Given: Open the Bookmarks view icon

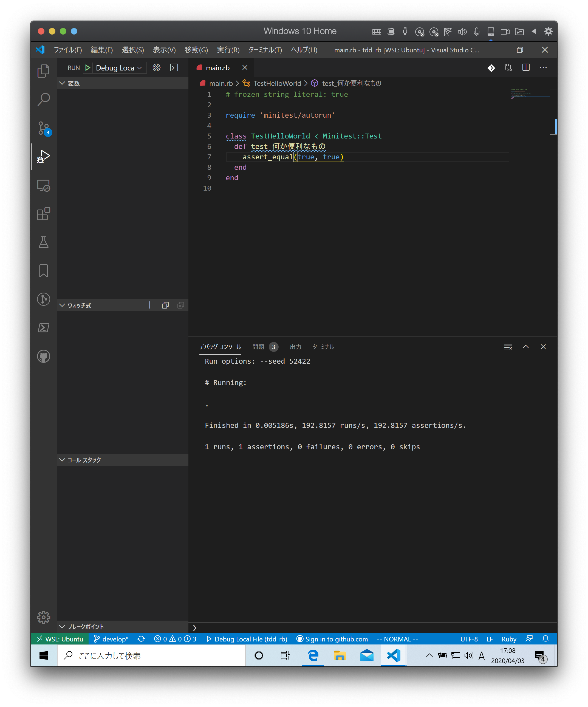Looking at the screenshot, I should tap(43, 271).
